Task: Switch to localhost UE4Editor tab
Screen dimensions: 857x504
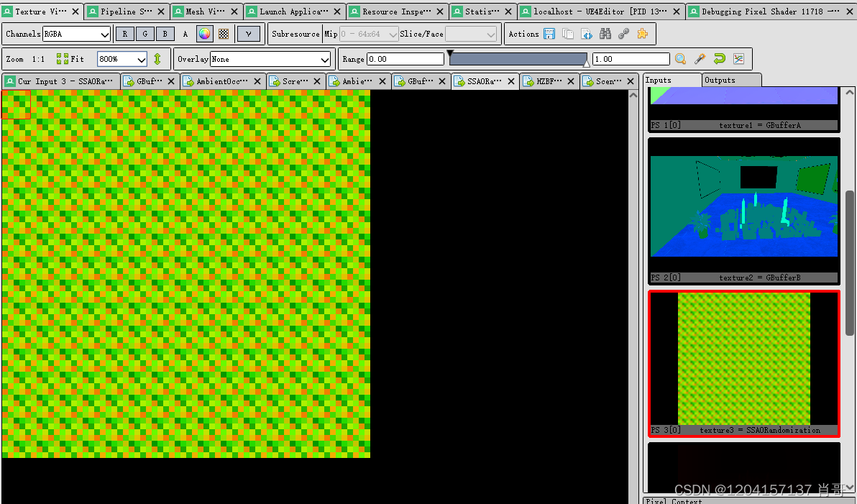Action: tap(600, 12)
